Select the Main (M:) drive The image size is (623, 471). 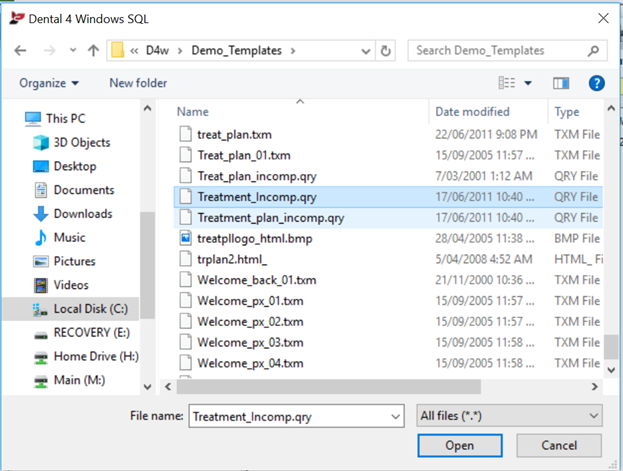(x=70, y=380)
